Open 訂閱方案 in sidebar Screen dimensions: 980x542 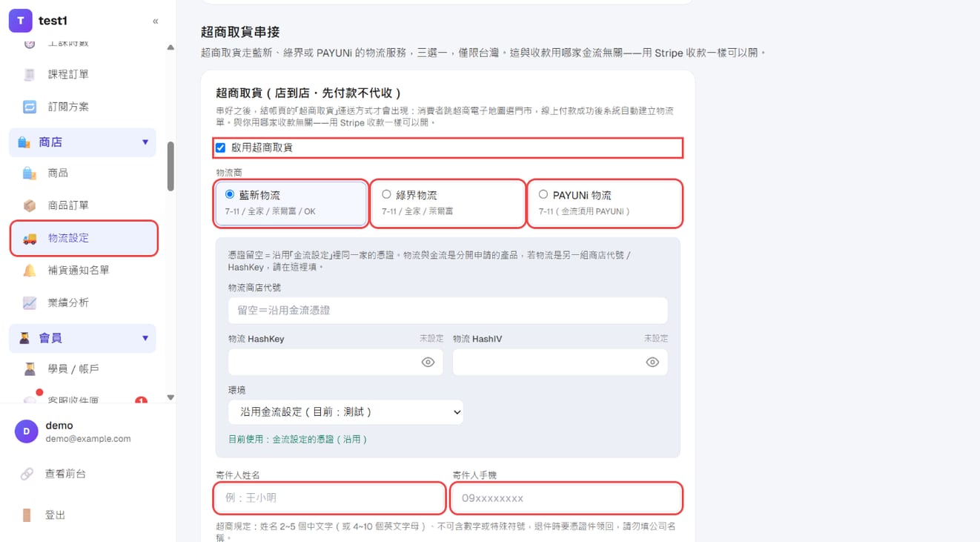click(83, 107)
